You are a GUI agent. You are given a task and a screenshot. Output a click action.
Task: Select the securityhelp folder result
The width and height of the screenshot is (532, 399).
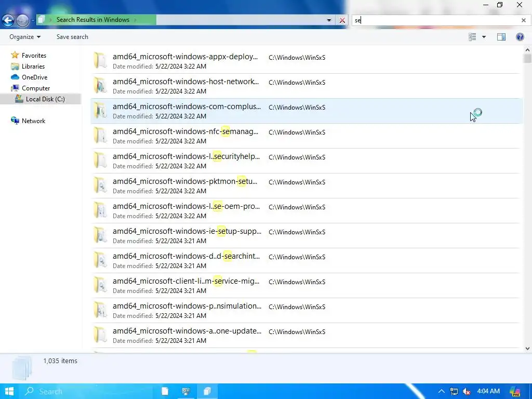[x=305, y=161]
